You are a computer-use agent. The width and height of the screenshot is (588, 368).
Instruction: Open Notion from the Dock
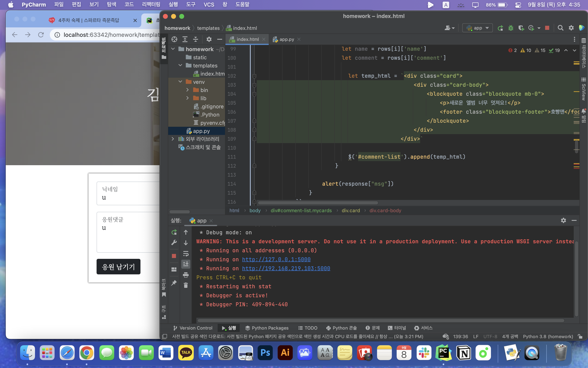coord(463,353)
